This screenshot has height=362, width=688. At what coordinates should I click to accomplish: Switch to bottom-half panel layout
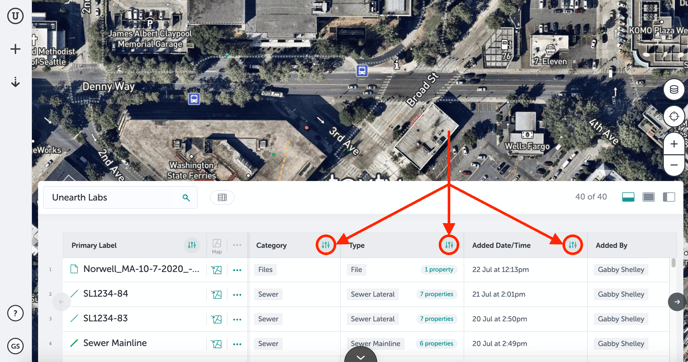pyautogui.click(x=628, y=197)
